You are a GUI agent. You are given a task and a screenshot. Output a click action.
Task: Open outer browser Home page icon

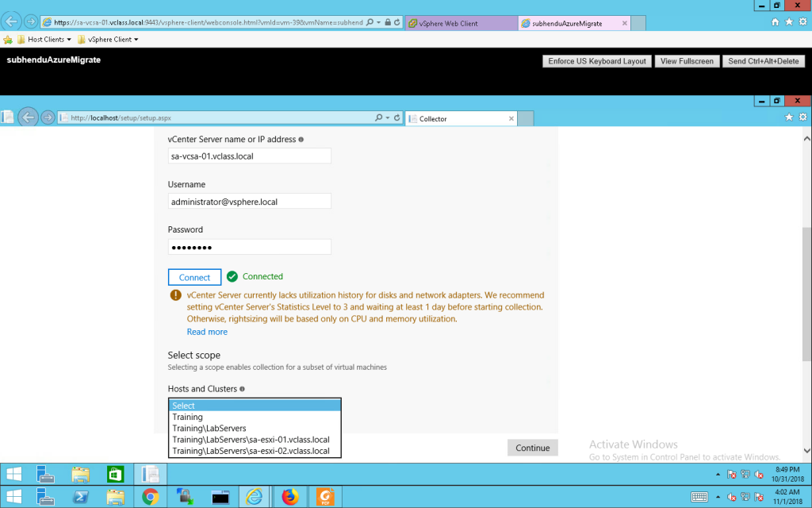tap(776, 21)
